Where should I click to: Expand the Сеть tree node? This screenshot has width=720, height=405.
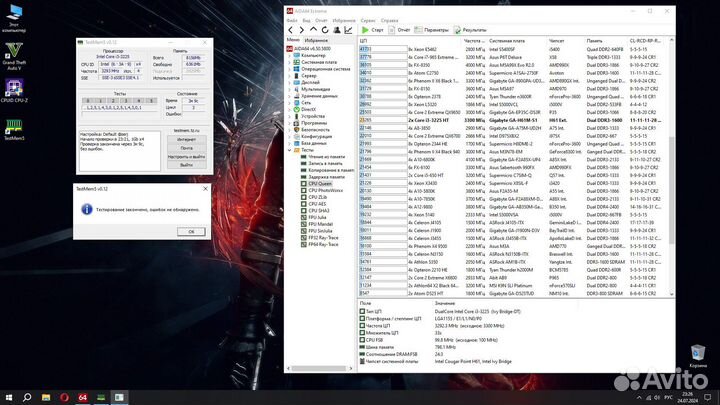(290, 103)
